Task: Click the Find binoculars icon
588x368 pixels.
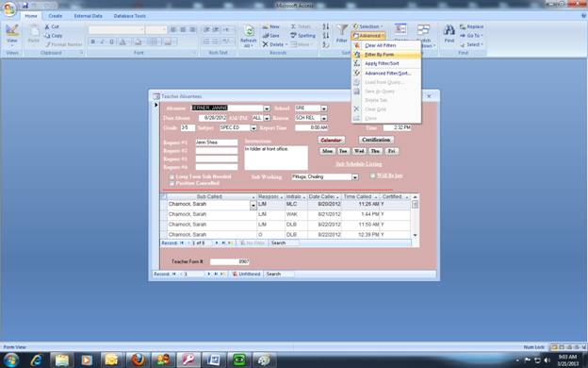Action: [x=449, y=30]
